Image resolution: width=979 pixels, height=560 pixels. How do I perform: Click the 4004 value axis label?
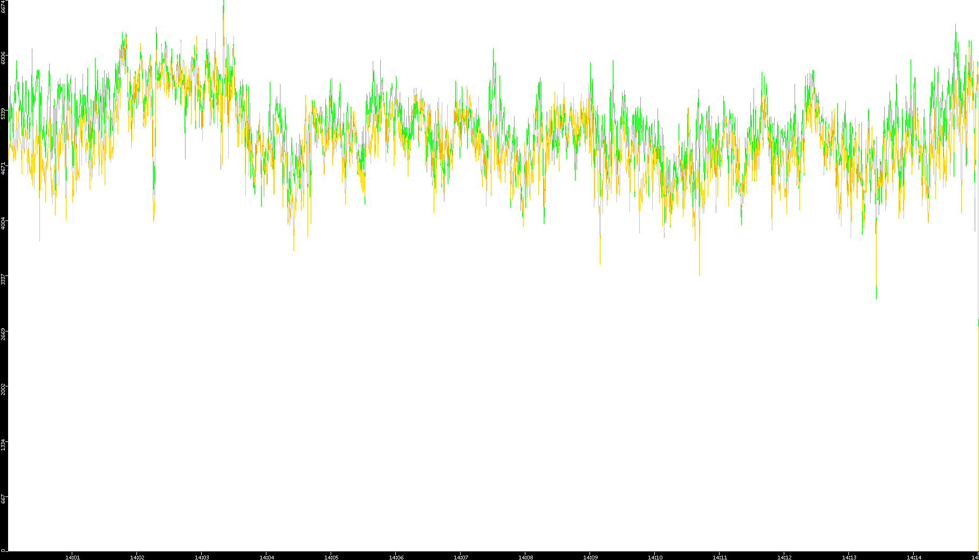point(4,223)
